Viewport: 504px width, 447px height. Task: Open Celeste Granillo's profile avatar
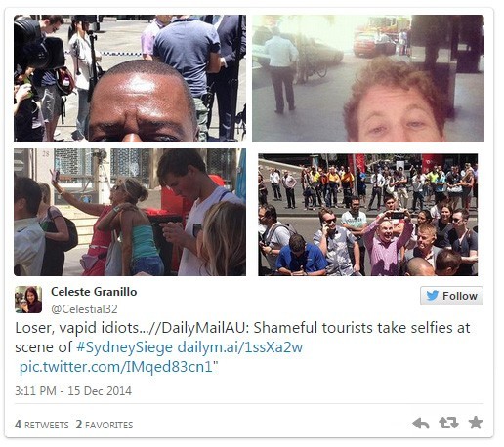(x=28, y=300)
